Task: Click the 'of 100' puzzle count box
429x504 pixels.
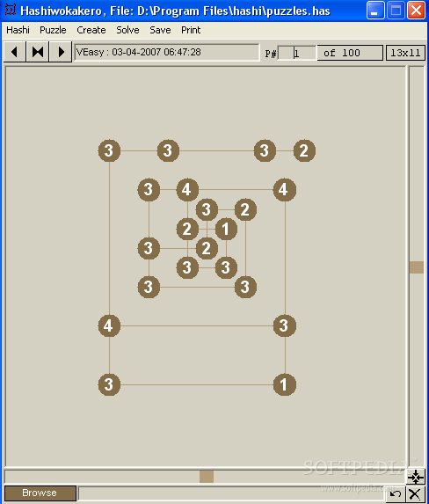Action: (350, 53)
